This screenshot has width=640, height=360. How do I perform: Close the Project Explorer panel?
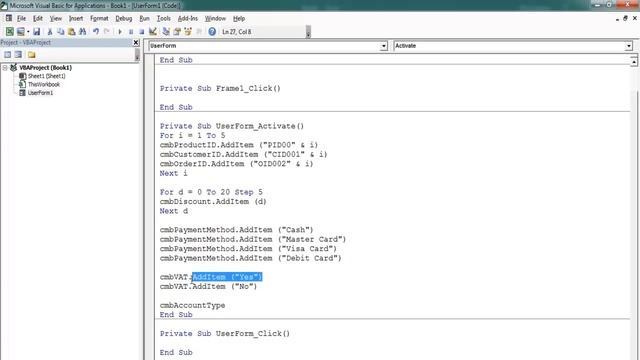(136, 42)
